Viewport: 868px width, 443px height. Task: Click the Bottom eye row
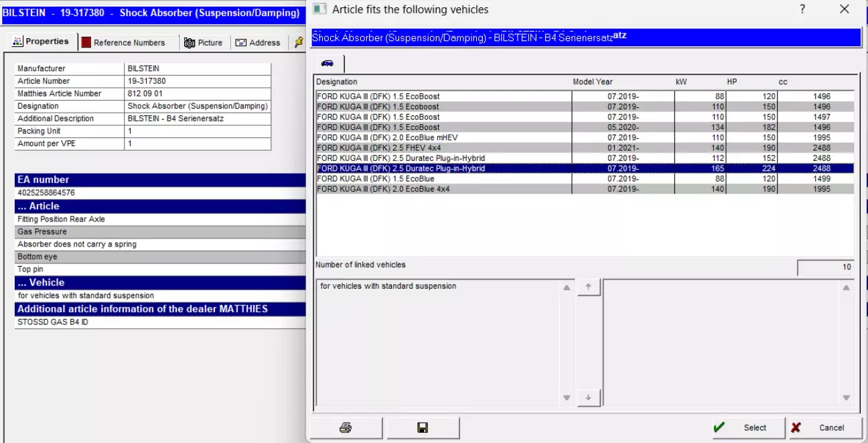[160, 257]
